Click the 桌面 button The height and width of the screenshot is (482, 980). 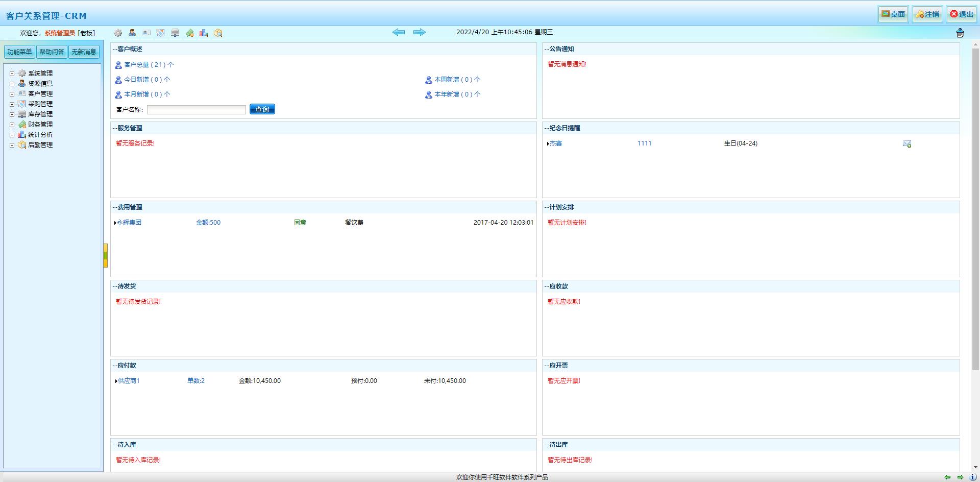click(x=893, y=14)
